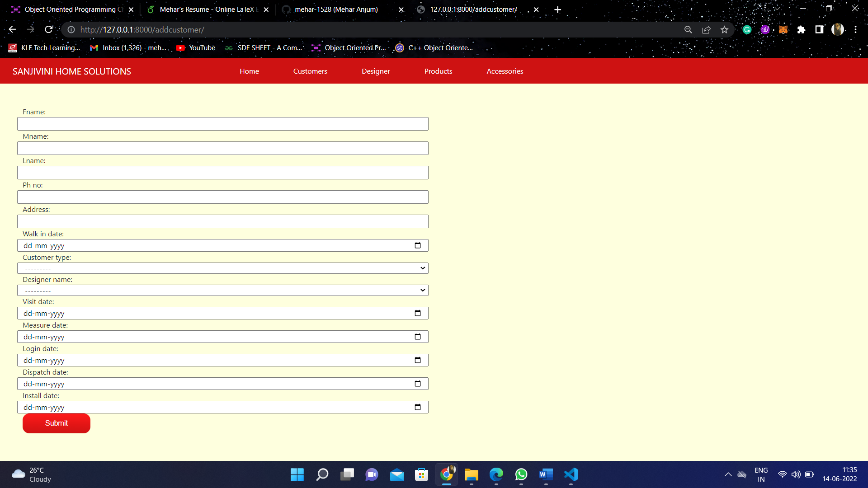Select Customers in the navigation menu
868x488 pixels.
point(310,71)
